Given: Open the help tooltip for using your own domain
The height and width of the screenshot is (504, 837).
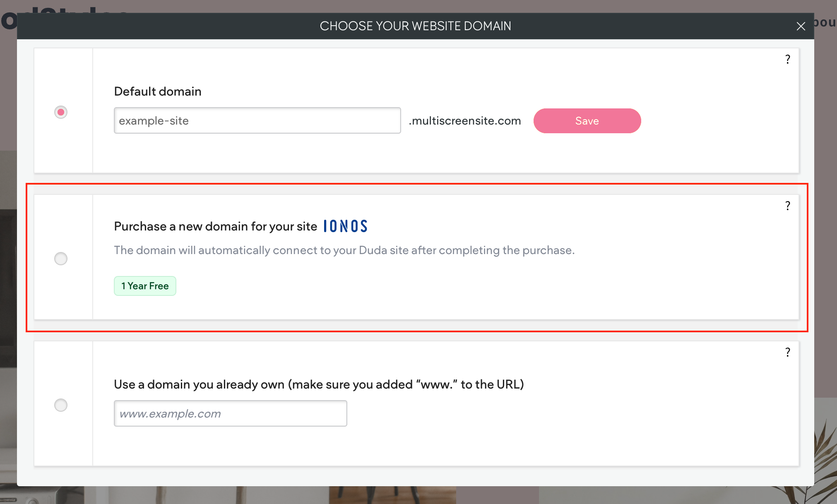Looking at the screenshot, I should [x=787, y=352].
